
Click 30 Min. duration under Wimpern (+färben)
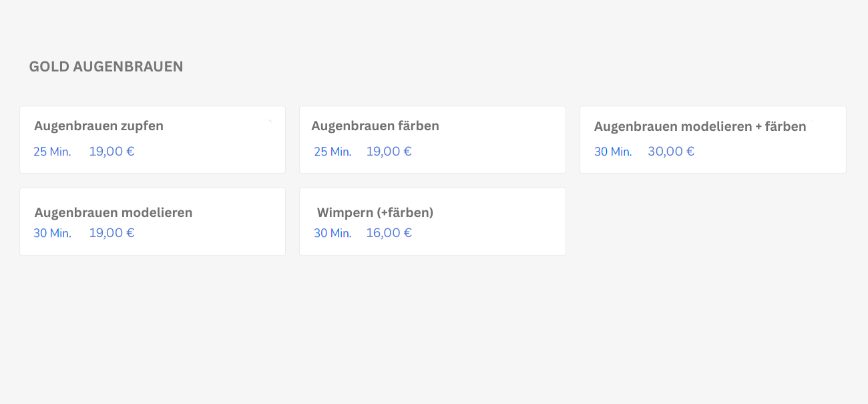pos(333,233)
